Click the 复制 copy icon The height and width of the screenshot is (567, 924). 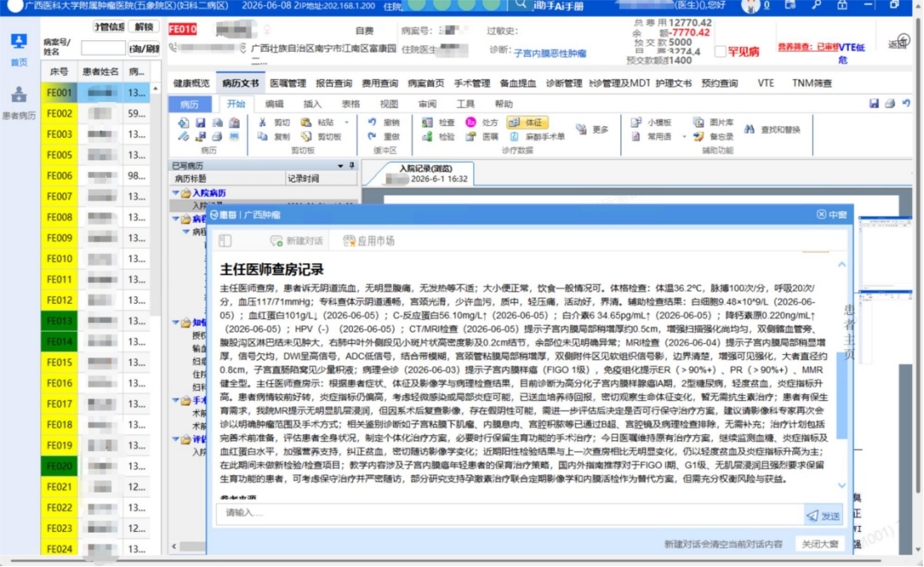click(x=262, y=136)
